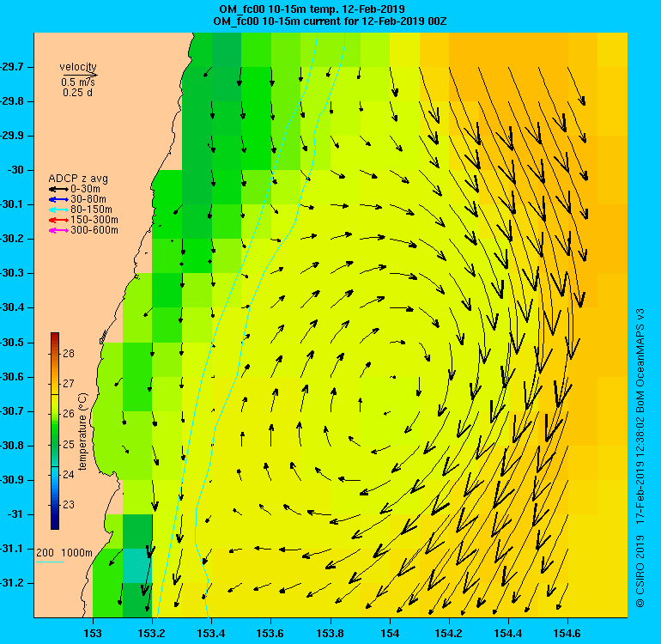The height and width of the screenshot is (644, 661).
Task: Click the cyan isobath legend line under 200
Action: 49,562
